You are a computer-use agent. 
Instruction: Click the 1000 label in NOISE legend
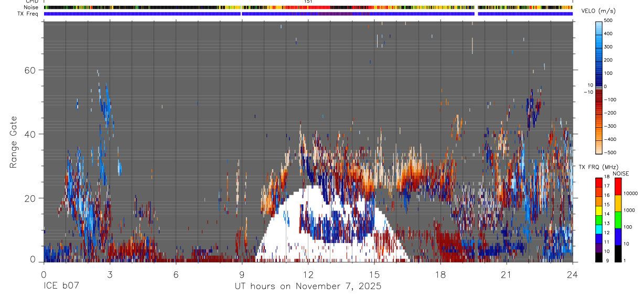coord(629,211)
